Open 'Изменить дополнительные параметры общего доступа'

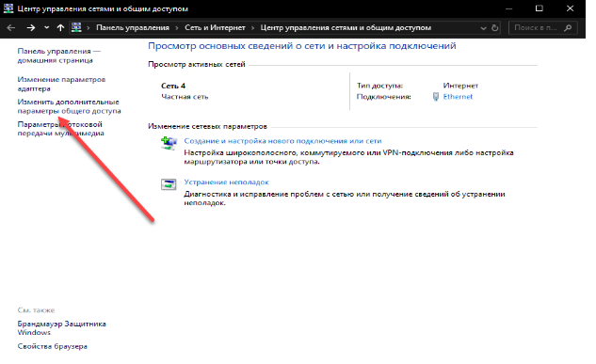coord(69,106)
